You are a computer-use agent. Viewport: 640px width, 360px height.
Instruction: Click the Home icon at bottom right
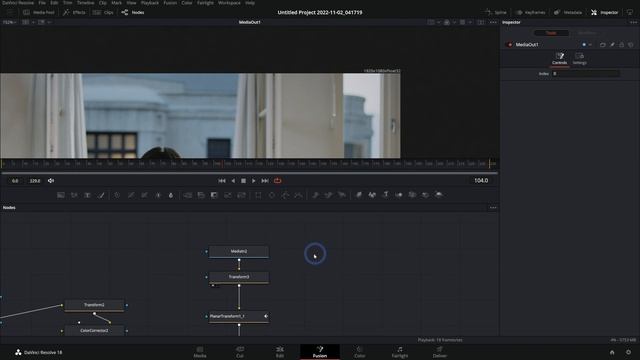(x=612, y=352)
